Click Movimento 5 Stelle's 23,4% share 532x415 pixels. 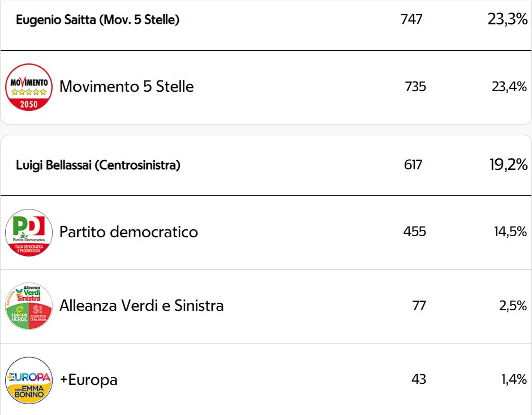[509, 87]
